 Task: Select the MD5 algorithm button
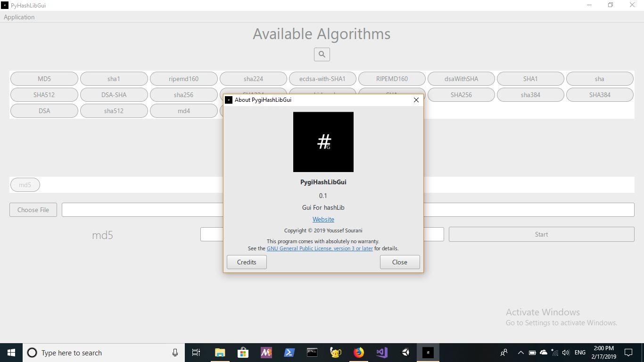click(x=44, y=79)
